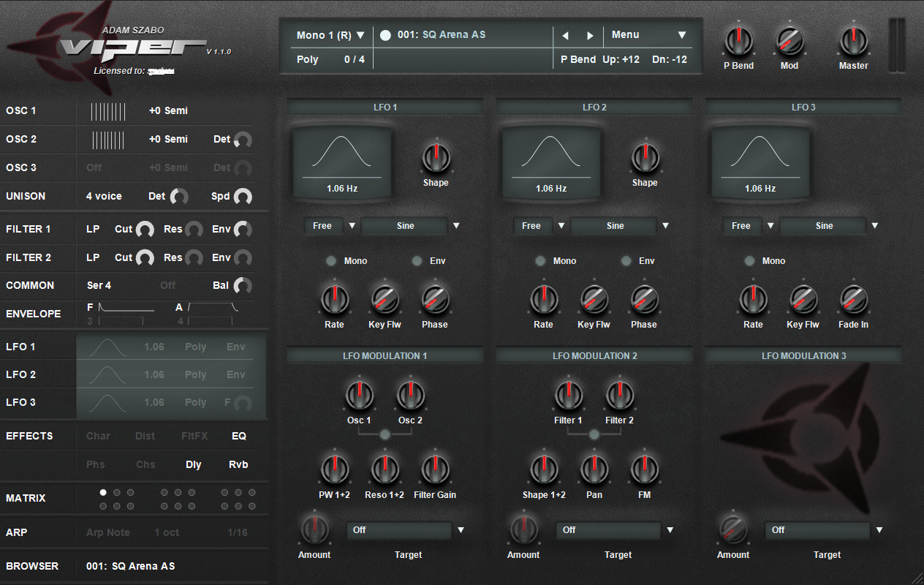Viewport: 924px width, 585px height.
Task: Open LFO Modulation 3 Target dropdown
Action: (x=825, y=530)
